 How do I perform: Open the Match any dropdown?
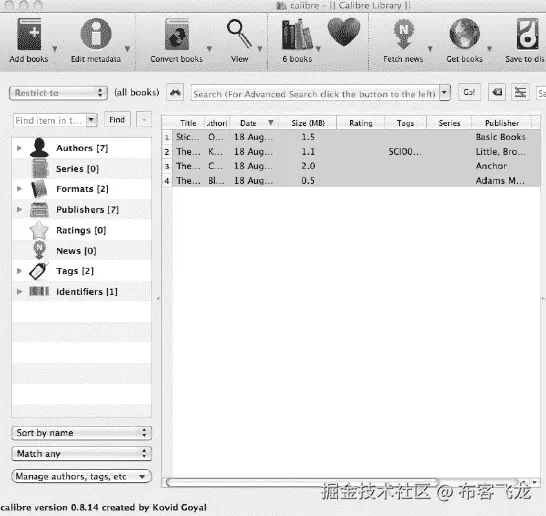(81, 454)
